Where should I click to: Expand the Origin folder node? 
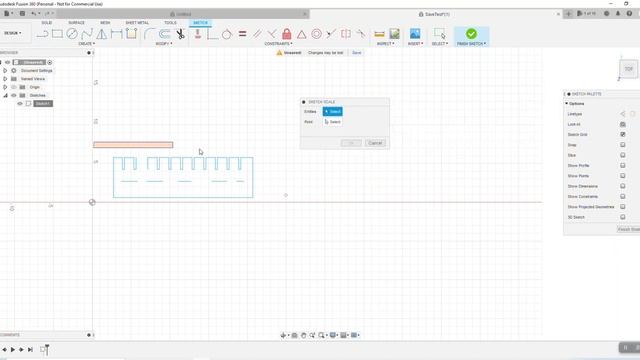pyautogui.click(x=5, y=87)
